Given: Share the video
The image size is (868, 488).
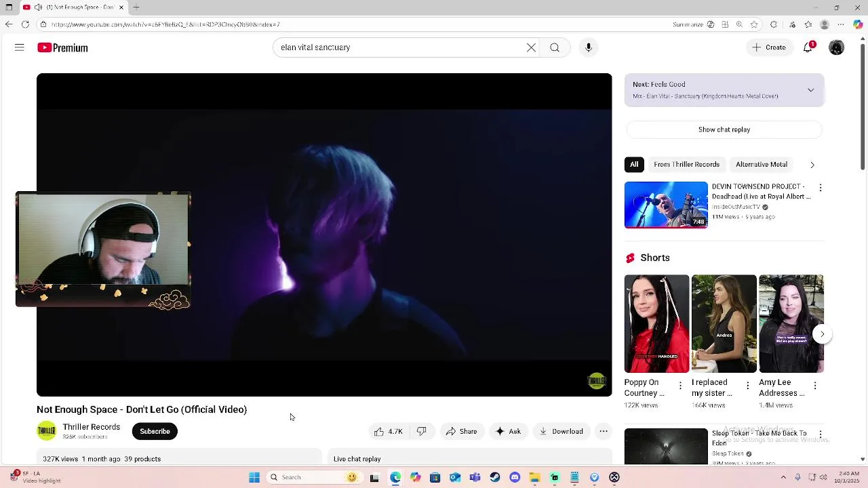Looking at the screenshot, I should pos(461,432).
